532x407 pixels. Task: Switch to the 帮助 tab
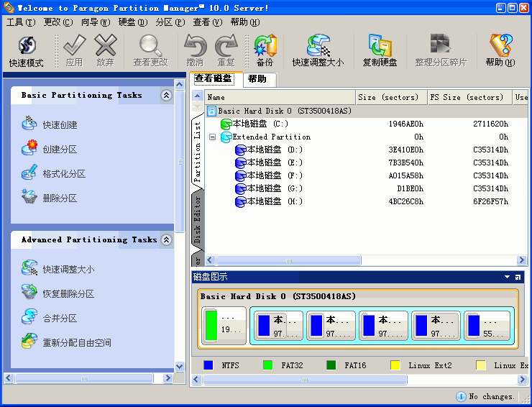260,79
